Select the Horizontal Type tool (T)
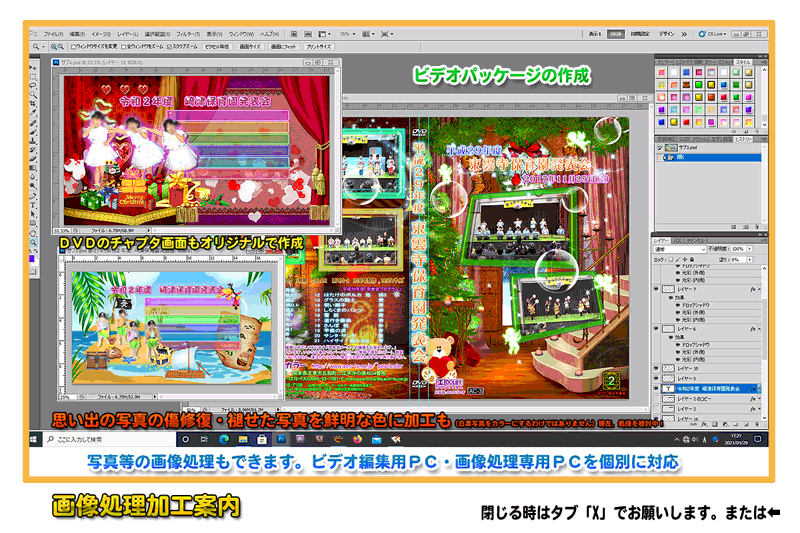 (x=33, y=204)
